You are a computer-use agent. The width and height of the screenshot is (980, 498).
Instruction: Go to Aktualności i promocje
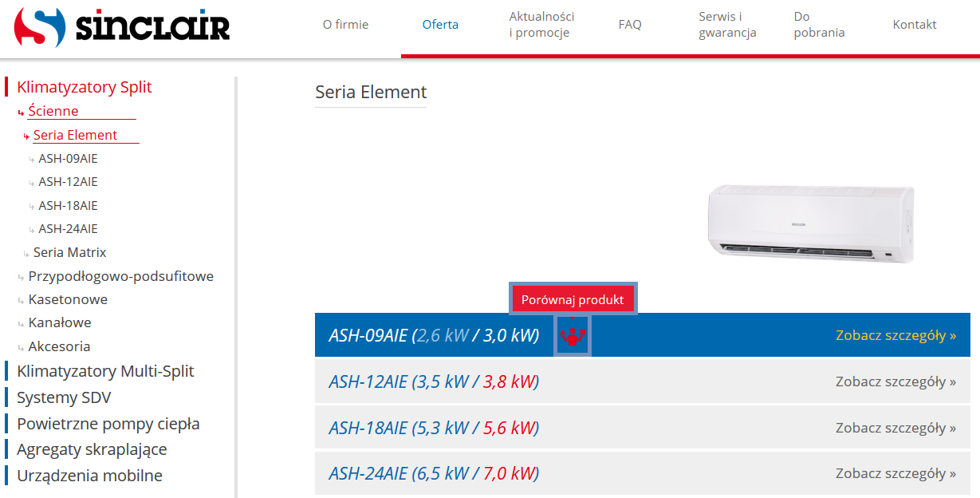click(x=542, y=25)
